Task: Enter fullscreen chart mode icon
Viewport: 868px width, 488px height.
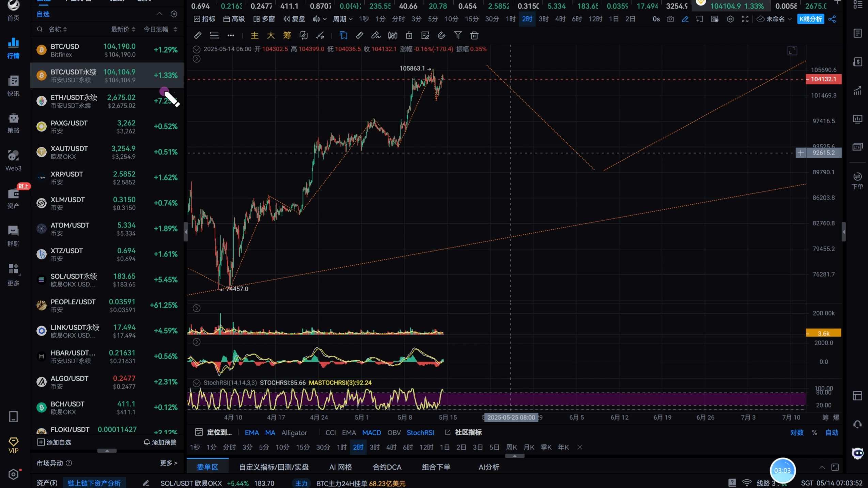Action: [x=745, y=19]
